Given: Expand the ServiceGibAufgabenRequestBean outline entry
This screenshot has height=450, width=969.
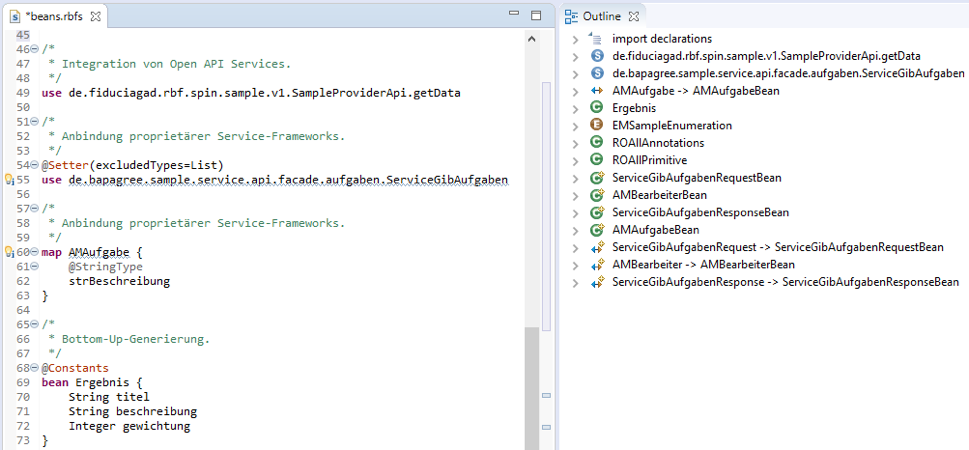Looking at the screenshot, I should click(575, 178).
